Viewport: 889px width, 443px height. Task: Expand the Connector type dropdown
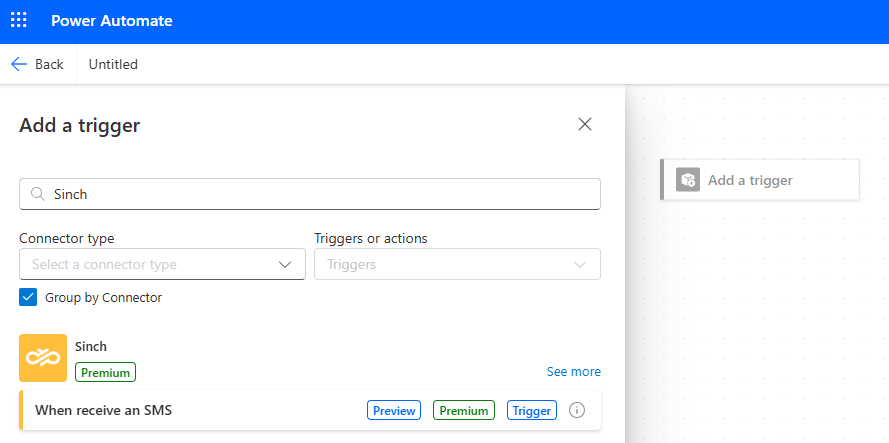tap(162, 264)
